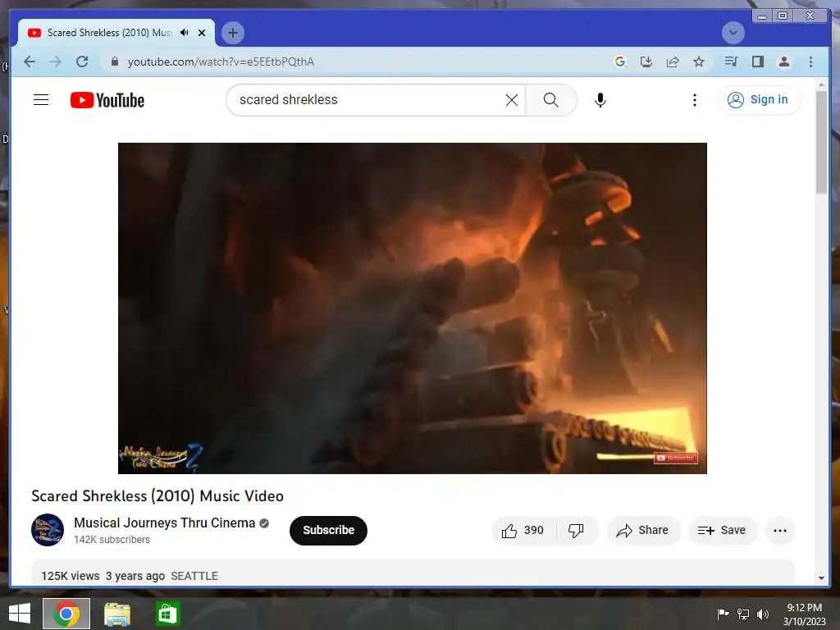Start voice search with the microphone

(x=600, y=100)
